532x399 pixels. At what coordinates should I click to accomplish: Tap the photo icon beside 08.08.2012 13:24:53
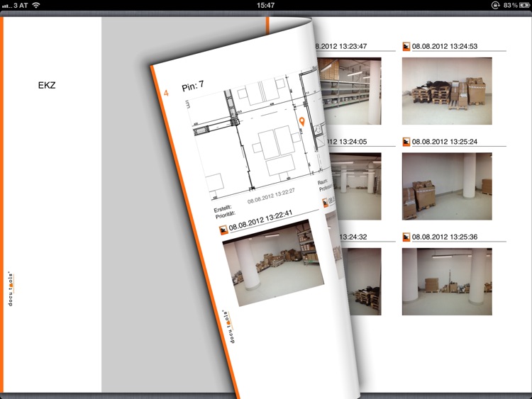pos(406,47)
